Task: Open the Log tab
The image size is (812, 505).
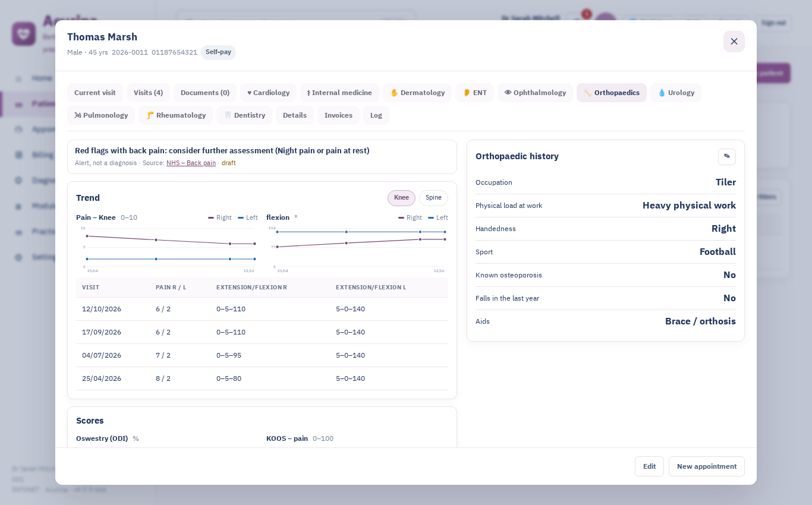Action: [376, 115]
